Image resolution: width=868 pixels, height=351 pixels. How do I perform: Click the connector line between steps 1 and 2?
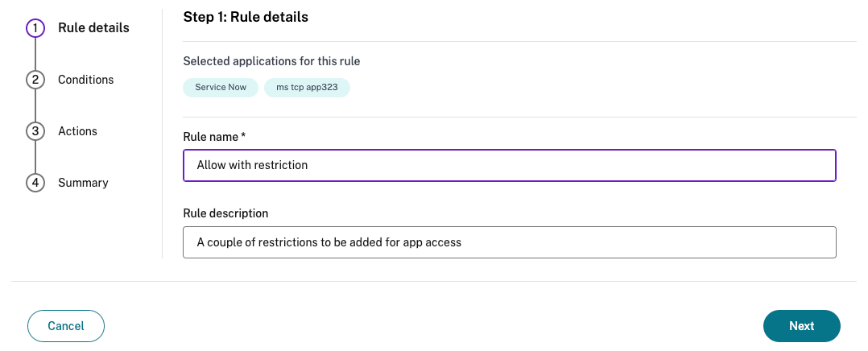(x=35, y=54)
